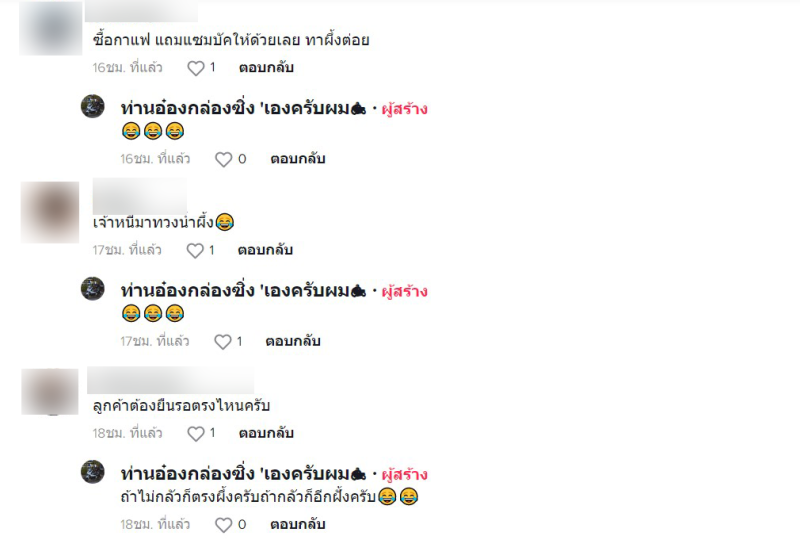Like creator's reply posted 18 hours ago
Viewport: 800px width, 540px height.
coord(223,525)
